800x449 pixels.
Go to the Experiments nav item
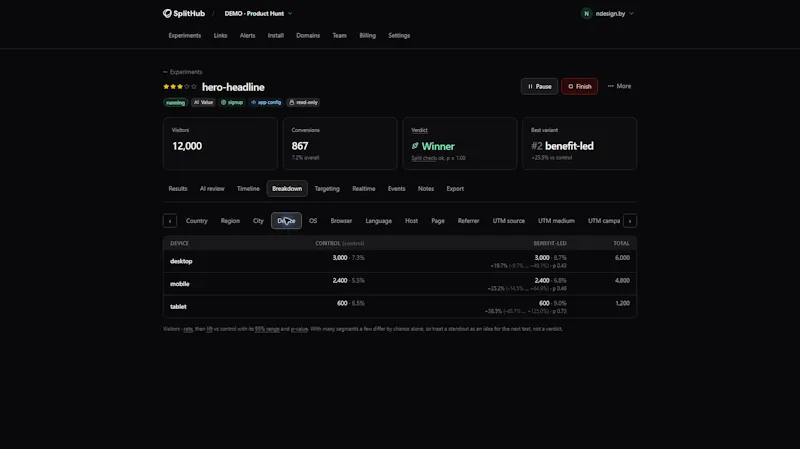pos(185,36)
